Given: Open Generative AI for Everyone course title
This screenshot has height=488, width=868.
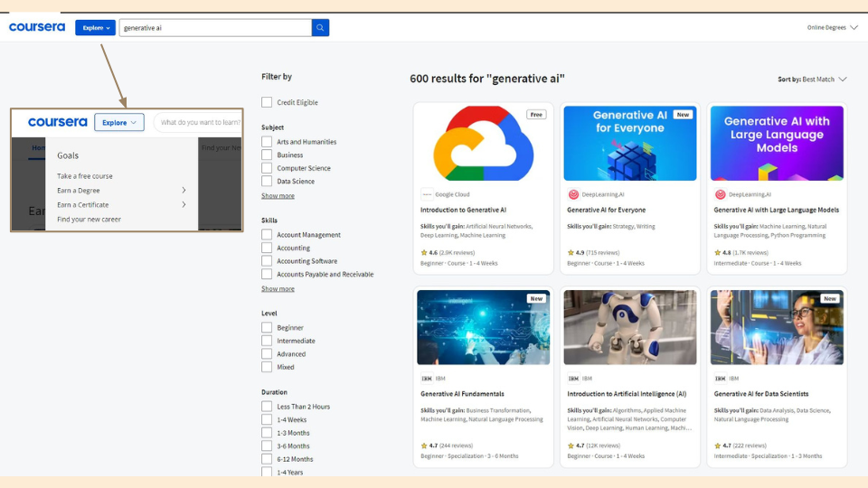Looking at the screenshot, I should pyautogui.click(x=606, y=210).
